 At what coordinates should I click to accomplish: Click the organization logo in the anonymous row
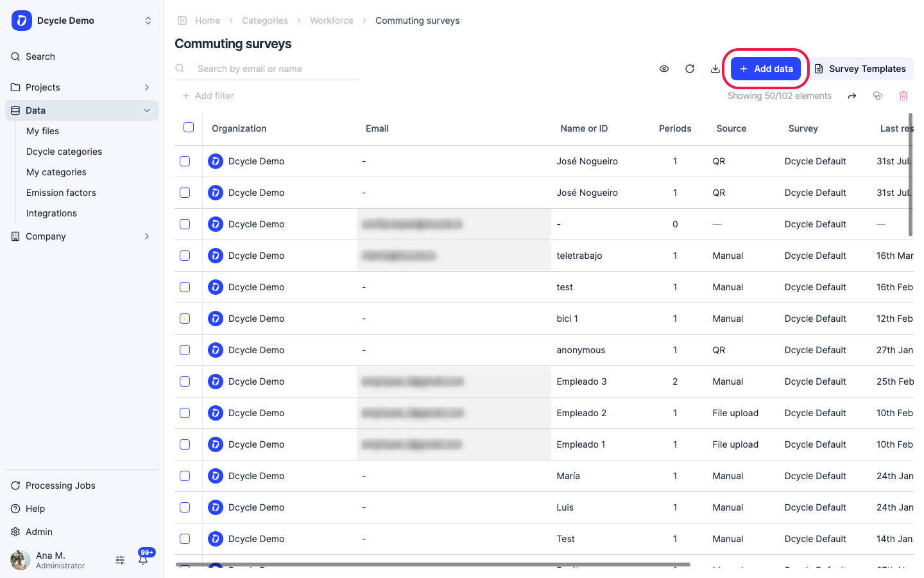coord(216,350)
